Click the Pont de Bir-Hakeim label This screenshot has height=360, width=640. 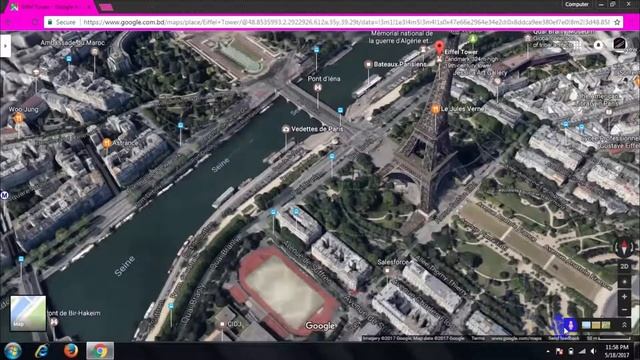[x=74, y=313]
